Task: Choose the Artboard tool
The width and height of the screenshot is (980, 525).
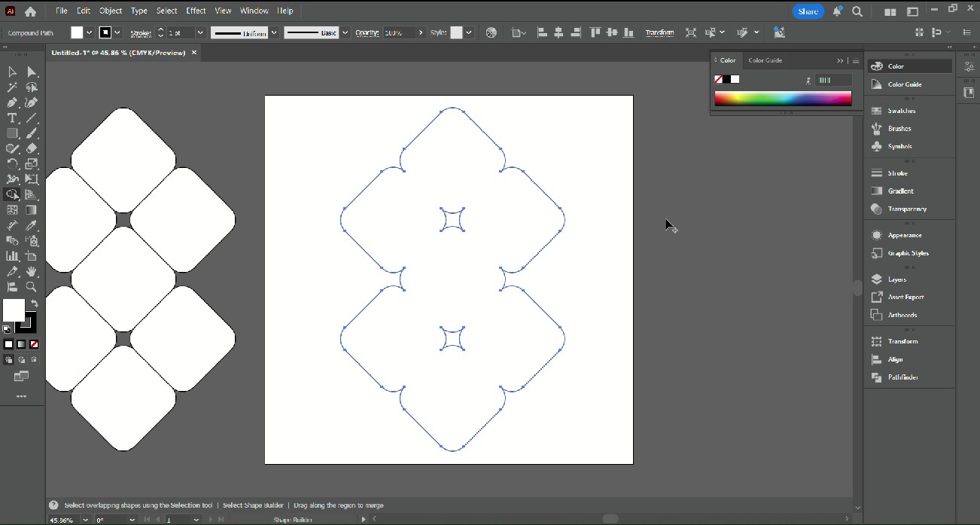Action: [32, 256]
